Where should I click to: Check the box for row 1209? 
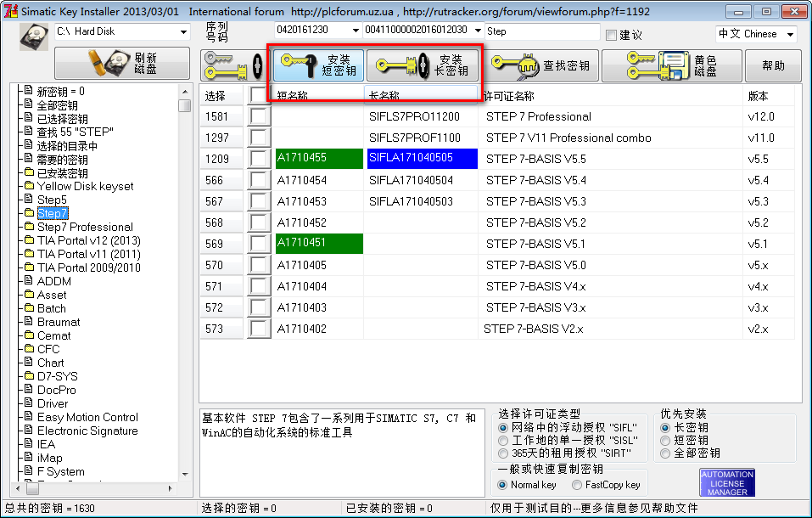point(259,159)
